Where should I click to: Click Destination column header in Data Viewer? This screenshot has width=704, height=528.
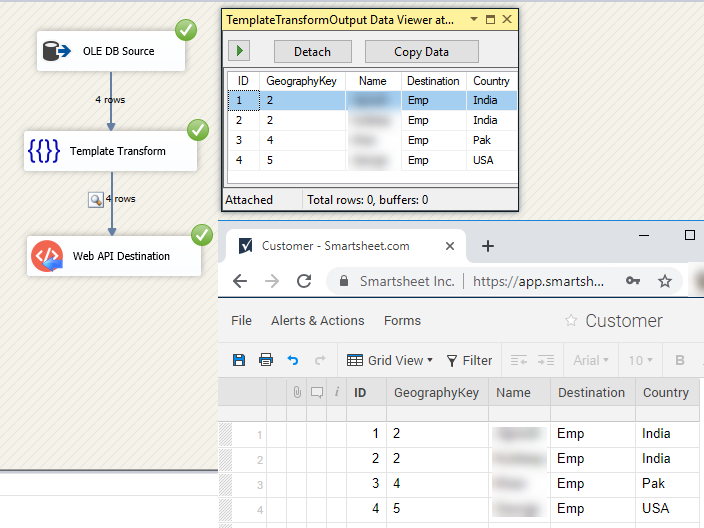point(433,81)
